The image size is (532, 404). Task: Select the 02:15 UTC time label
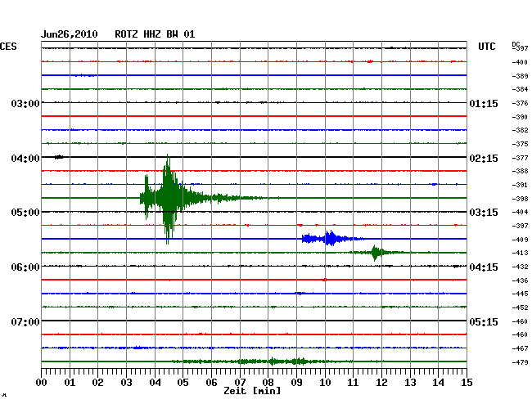(484, 159)
